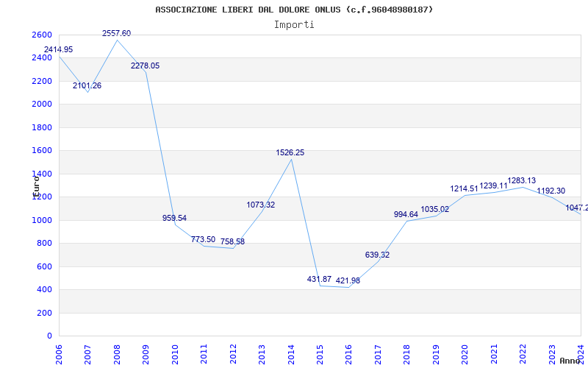Click data label 1192.30
The height and width of the screenshot is (368, 588).
pos(551,191)
